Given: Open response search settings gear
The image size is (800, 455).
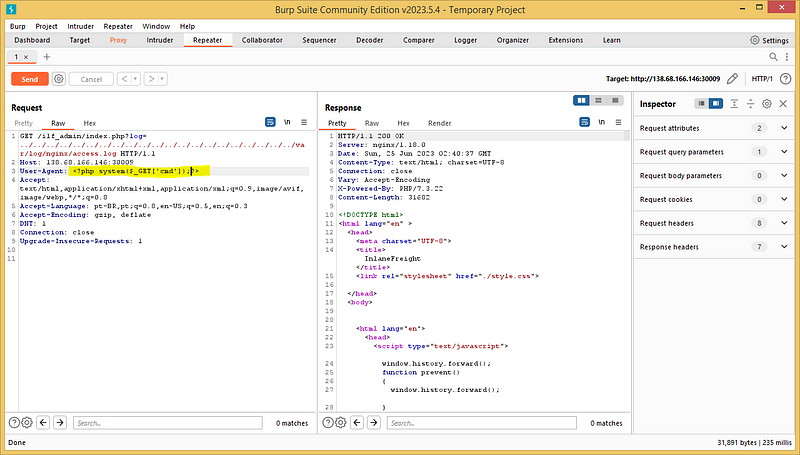Looking at the screenshot, I should click(340, 422).
